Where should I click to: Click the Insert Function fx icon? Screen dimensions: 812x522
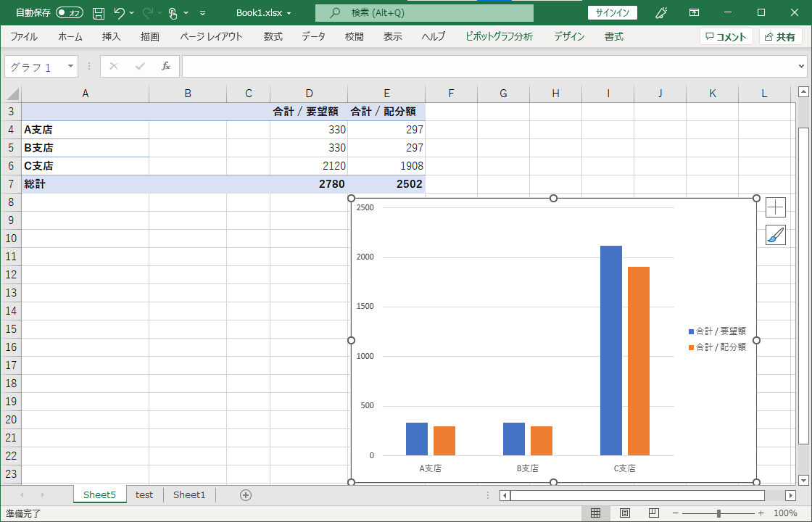[x=165, y=66]
